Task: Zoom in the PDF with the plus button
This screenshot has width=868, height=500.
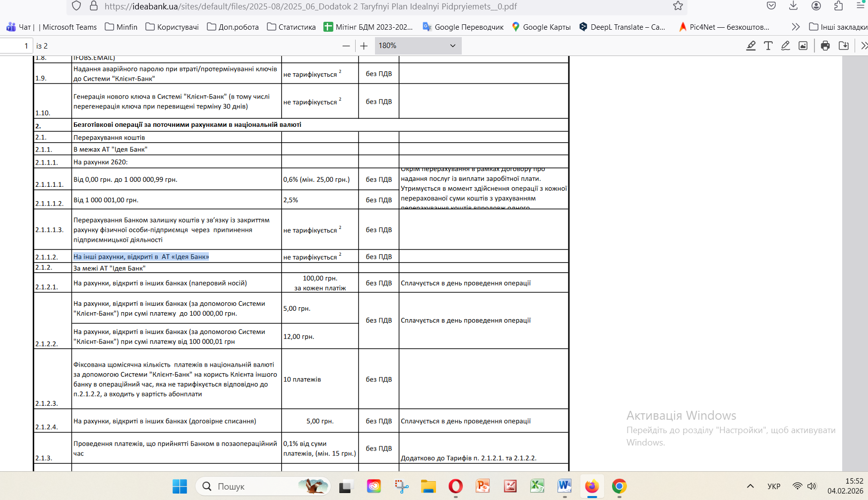Action: tap(364, 46)
